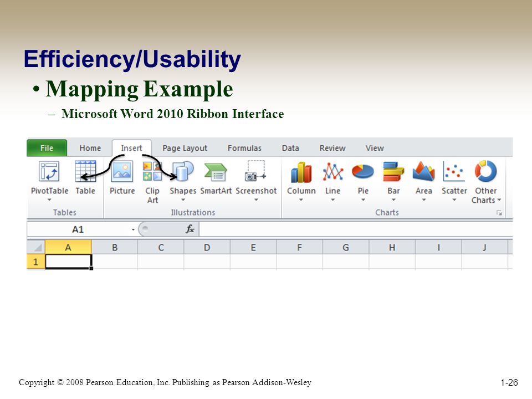Click the Other Charts donut icon
The height and width of the screenshot is (399, 532).
[x=485, y=171]
